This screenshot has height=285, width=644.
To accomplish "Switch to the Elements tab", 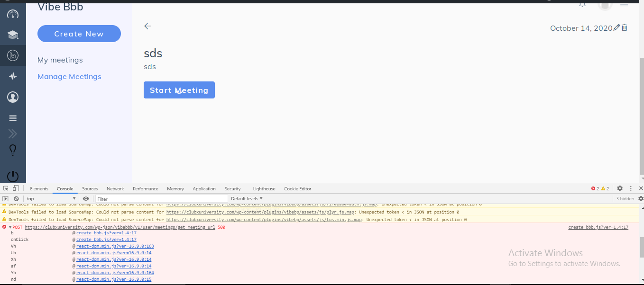I will coord(39,188).
